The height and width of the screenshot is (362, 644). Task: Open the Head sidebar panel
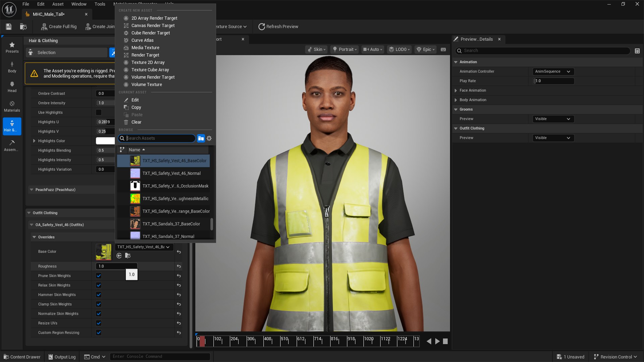[12, 87]
